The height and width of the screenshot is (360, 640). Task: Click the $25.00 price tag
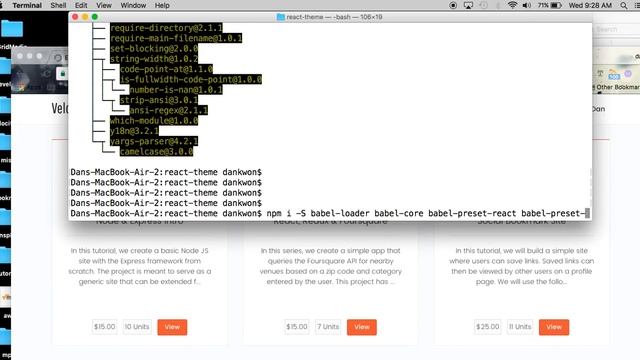pyautogui.click(x=487, y=327)
